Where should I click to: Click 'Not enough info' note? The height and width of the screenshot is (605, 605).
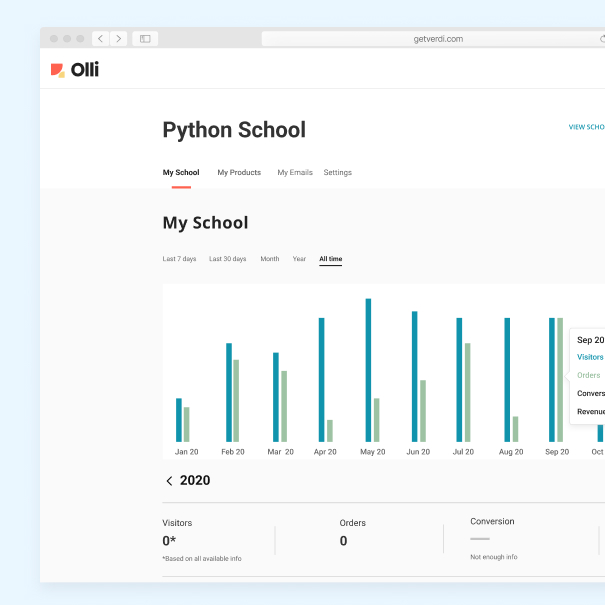(493, 557)
